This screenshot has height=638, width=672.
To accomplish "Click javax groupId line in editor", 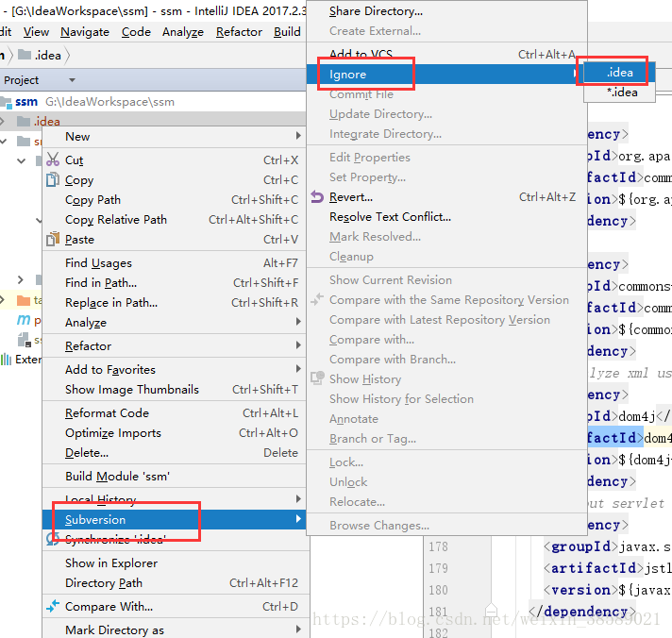I will click(x=607, y=546).
